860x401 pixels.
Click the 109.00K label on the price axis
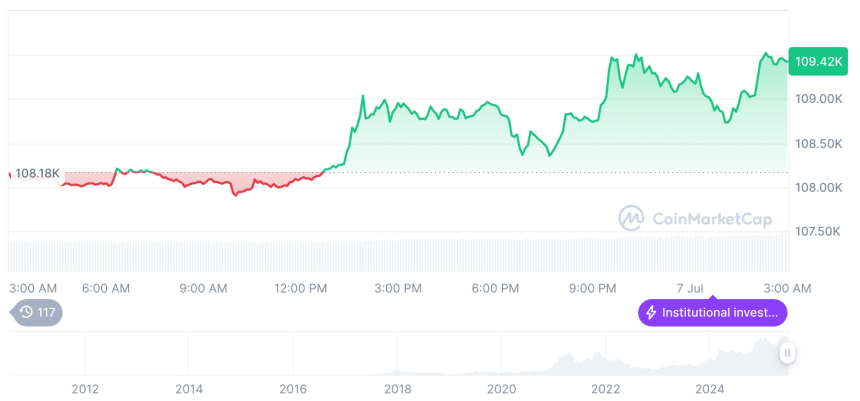point(817,99)
